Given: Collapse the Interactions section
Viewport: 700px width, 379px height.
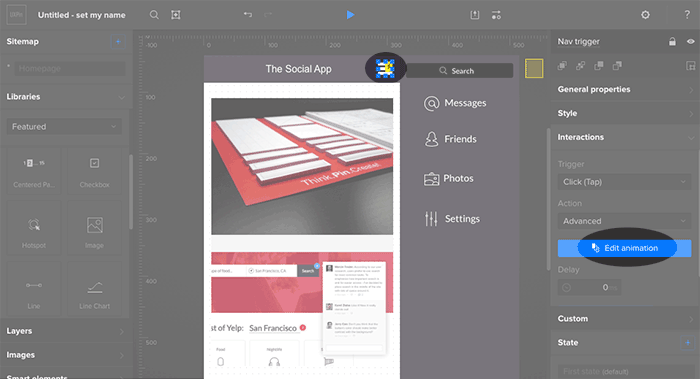Looking at the screenshot, I should pos(625,137).
